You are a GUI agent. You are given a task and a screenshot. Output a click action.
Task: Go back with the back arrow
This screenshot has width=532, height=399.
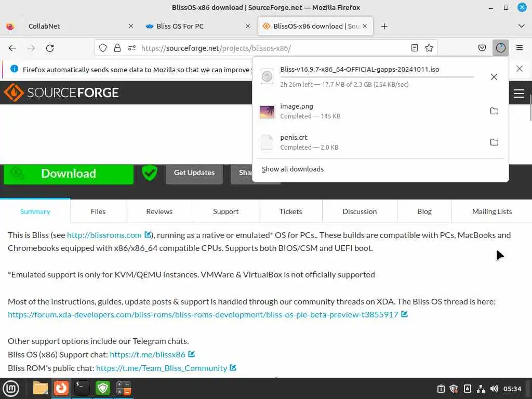12,48
